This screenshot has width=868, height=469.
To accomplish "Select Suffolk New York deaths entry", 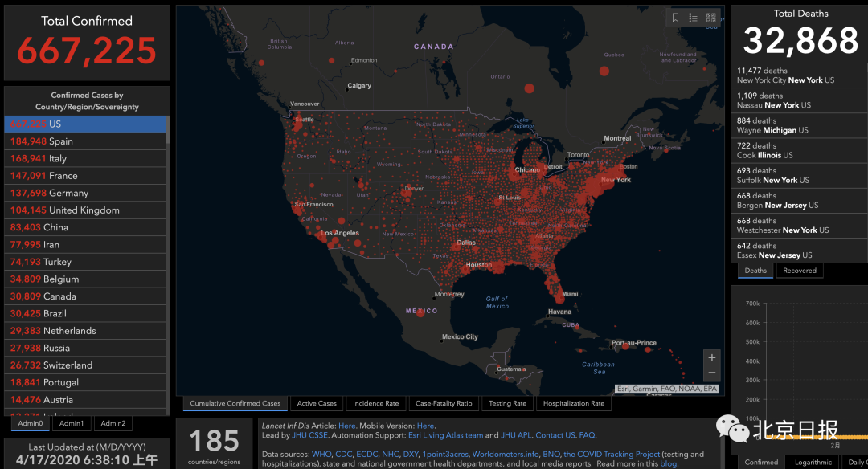I will click(800, 175).
